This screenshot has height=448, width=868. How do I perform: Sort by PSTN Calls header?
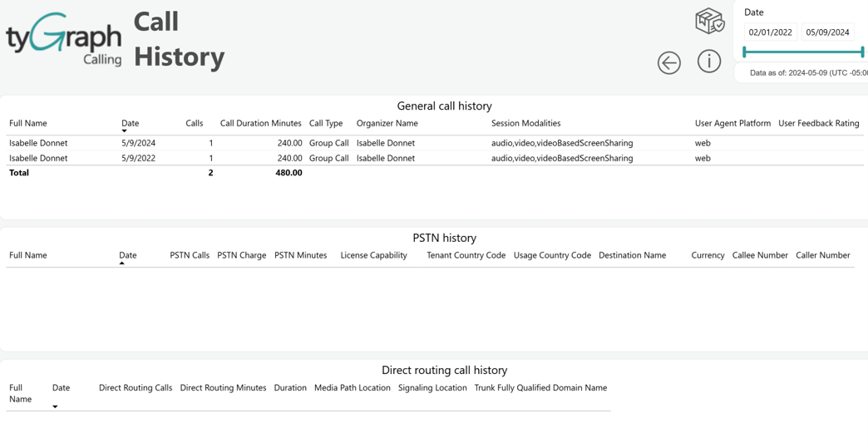pos(190,255)
